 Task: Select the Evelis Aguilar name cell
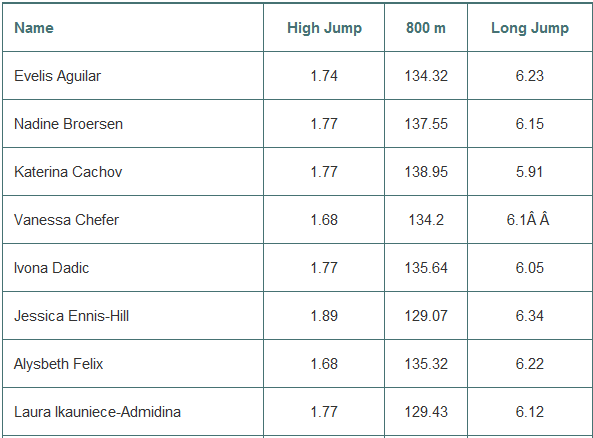click(x=57, y=76)
